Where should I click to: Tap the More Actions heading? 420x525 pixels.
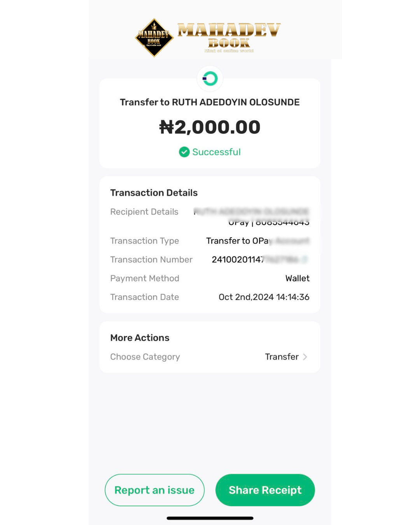[x=140, y=338]
